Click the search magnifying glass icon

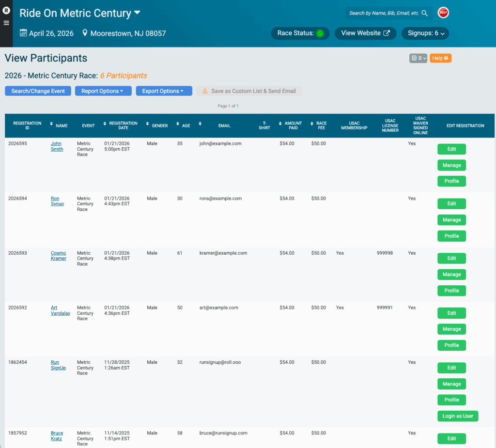[x=424, y=13]
